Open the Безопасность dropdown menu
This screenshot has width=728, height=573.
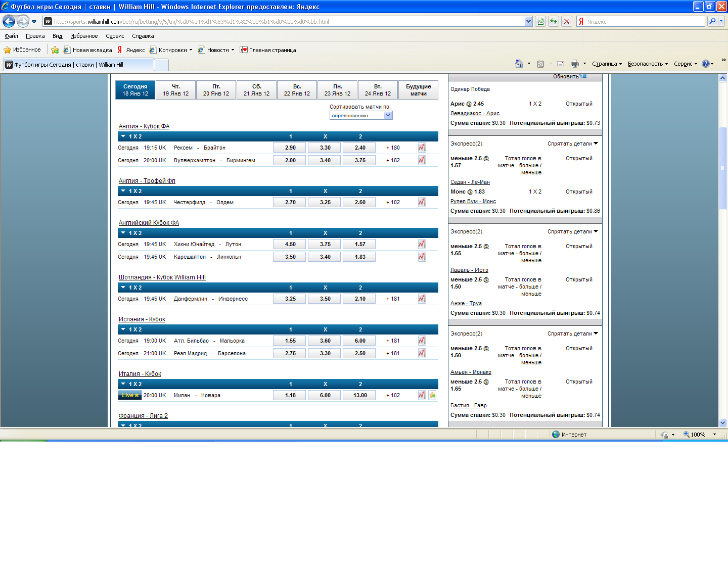point(647,64)
